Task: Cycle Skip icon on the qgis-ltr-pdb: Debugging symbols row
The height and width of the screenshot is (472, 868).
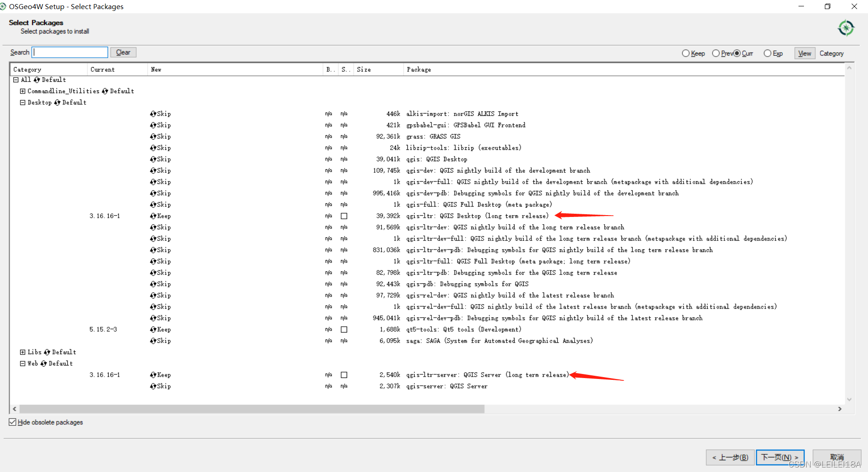Action: click(153, 273)
